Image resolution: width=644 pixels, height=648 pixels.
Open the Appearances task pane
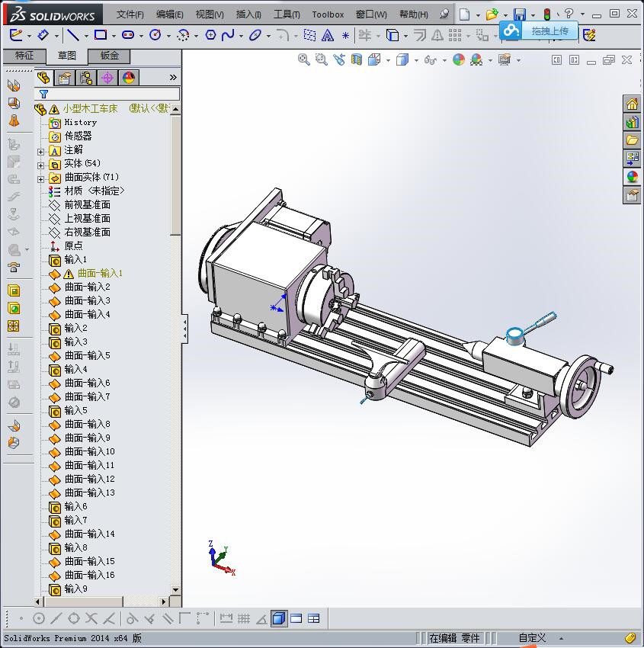click(x=632, y=177)
